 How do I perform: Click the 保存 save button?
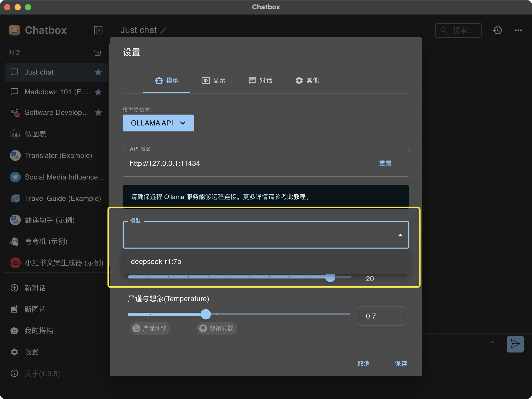pos(401,363)
